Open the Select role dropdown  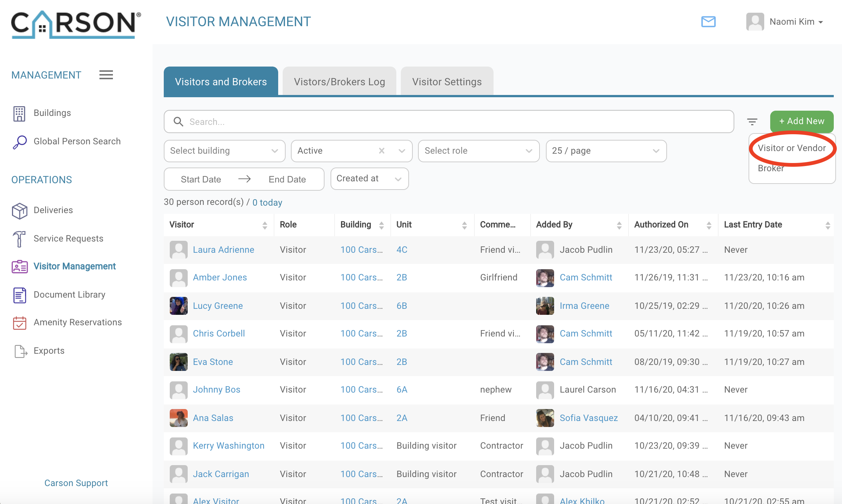[x=478, y=151]
